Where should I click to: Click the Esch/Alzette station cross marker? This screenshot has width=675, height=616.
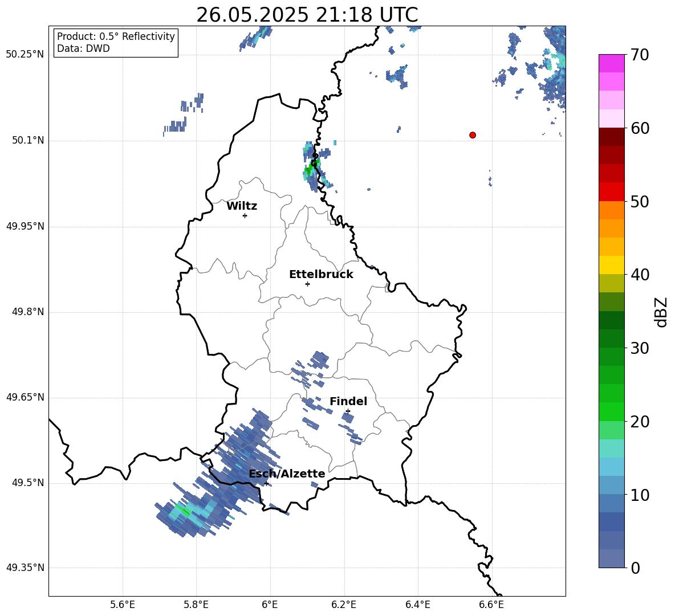[x=266, y=483]
